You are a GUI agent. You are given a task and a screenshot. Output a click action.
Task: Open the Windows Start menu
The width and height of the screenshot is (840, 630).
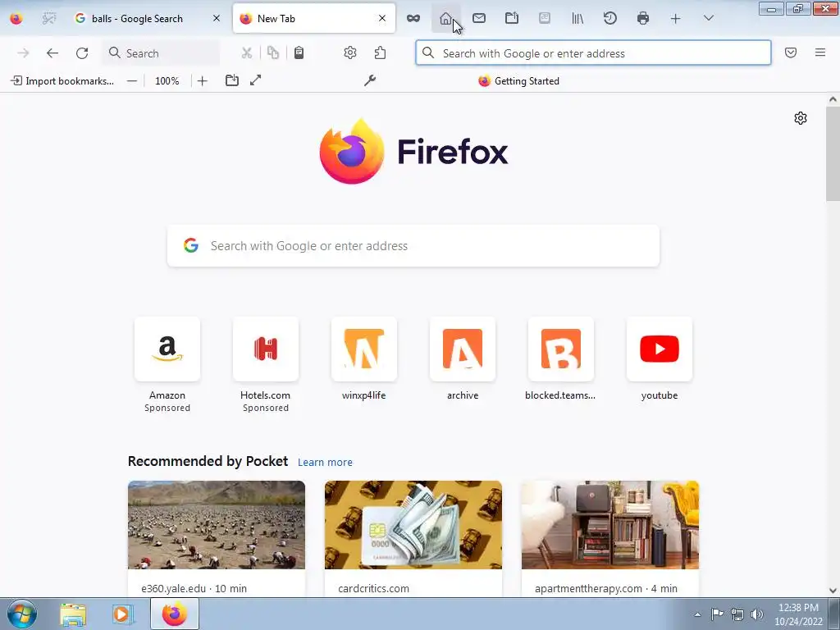pyautogui.click(x=21, y=614)
